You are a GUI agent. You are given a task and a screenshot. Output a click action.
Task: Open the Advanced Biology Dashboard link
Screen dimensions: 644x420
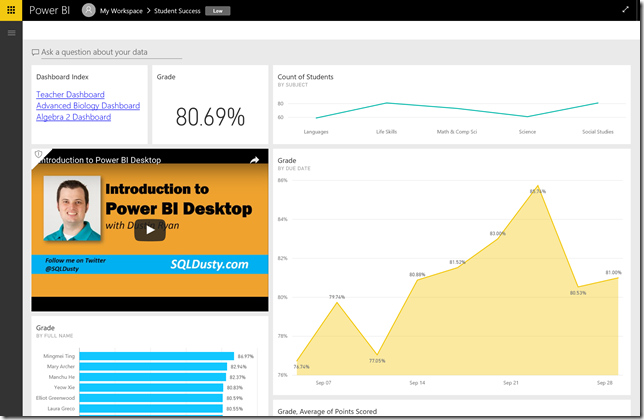[88, 106]
